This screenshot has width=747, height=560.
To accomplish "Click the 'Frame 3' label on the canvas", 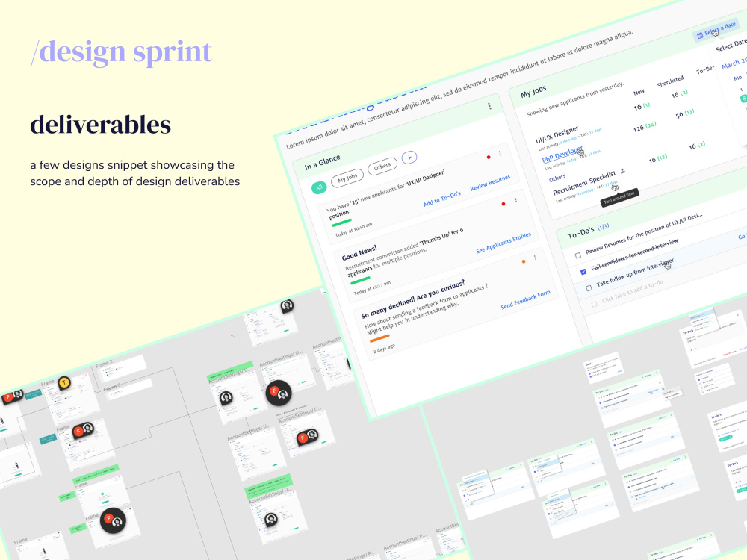I will point(112,388).
